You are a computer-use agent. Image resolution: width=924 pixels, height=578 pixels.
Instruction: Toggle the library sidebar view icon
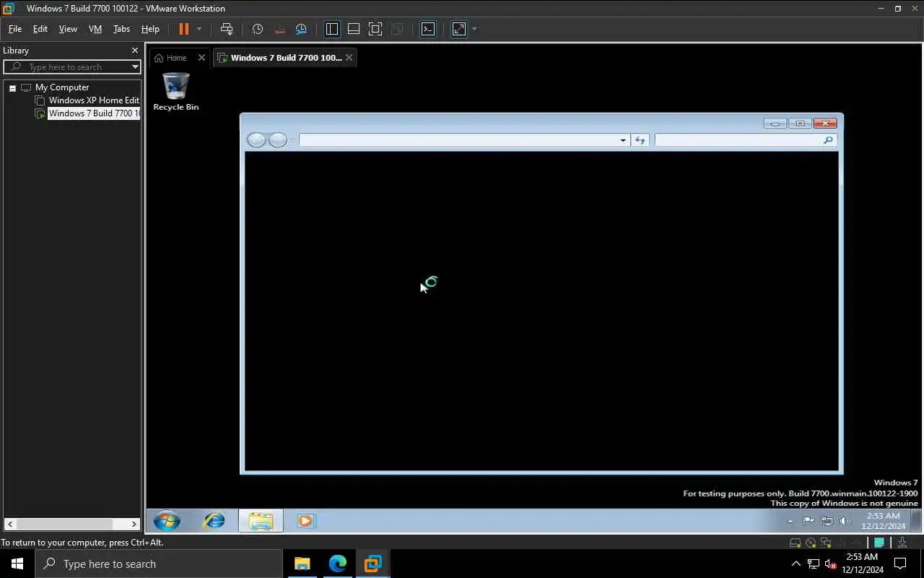(332, 29)
